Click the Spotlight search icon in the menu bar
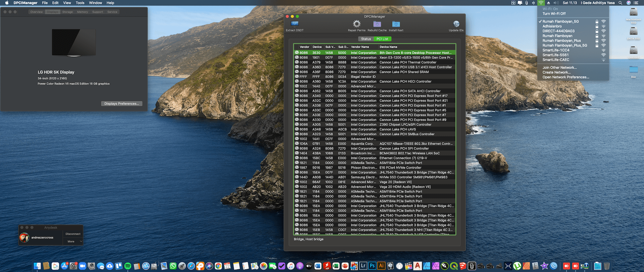Viewport: 644px width, 272px height. coord(620,3)
